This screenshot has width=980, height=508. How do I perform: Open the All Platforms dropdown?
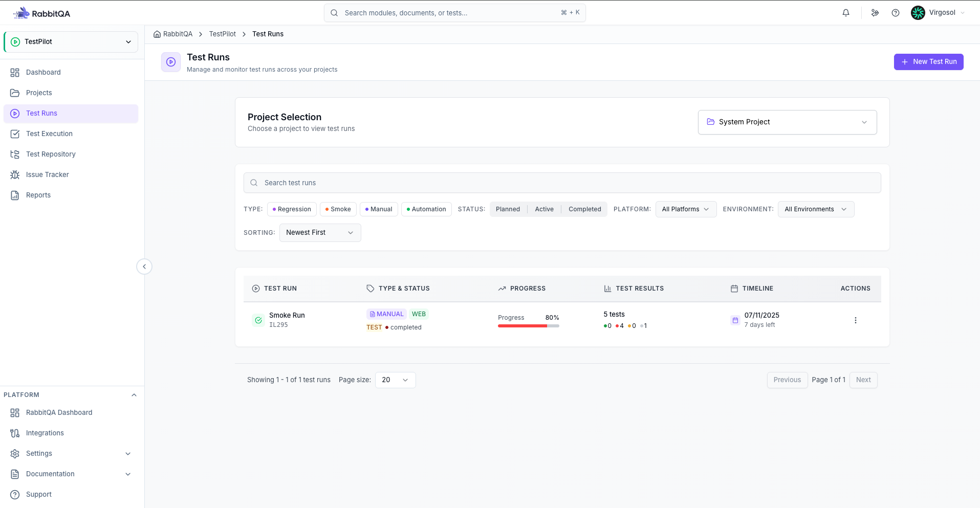click(686, 209)
